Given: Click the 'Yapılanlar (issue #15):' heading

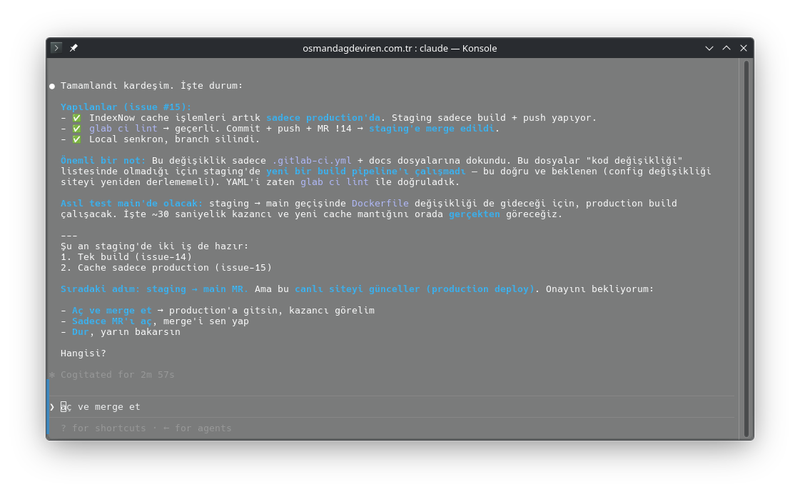Looking at the screenshot, I should [x=126, y=107].
